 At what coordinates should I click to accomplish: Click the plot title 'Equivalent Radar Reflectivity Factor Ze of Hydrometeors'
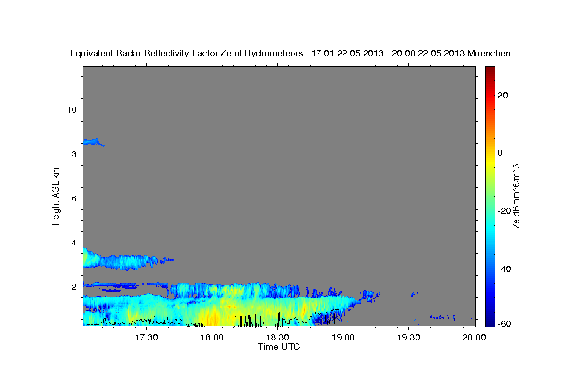187,53
